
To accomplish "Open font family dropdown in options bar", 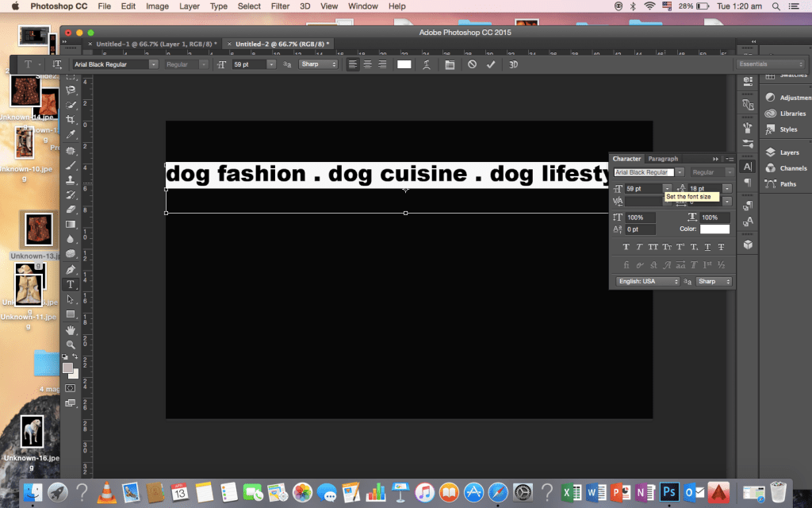I will point(153,64).
